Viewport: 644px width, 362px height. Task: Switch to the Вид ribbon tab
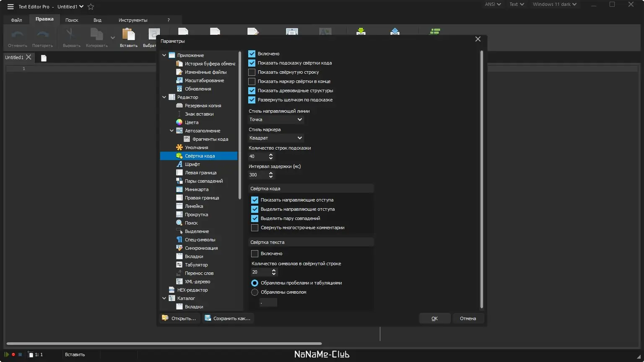(x=97, y=20)
